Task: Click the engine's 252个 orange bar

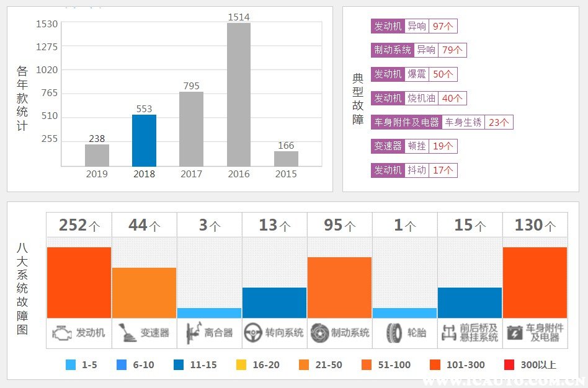Action: (x=79, y=283)
